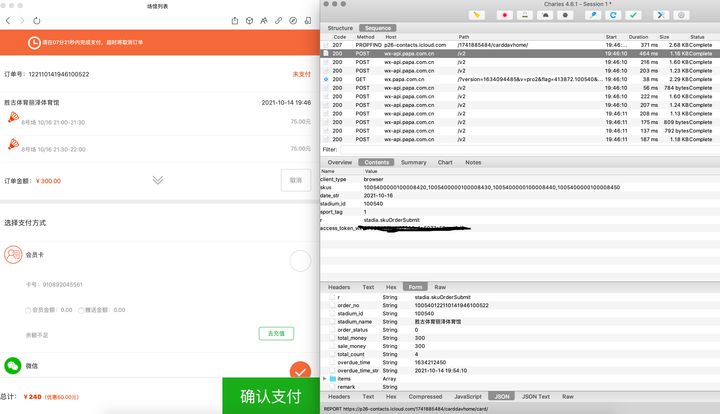Screen dimensions: 720x414
Task: Select the request Form tab
Action: tap(415, 287)
